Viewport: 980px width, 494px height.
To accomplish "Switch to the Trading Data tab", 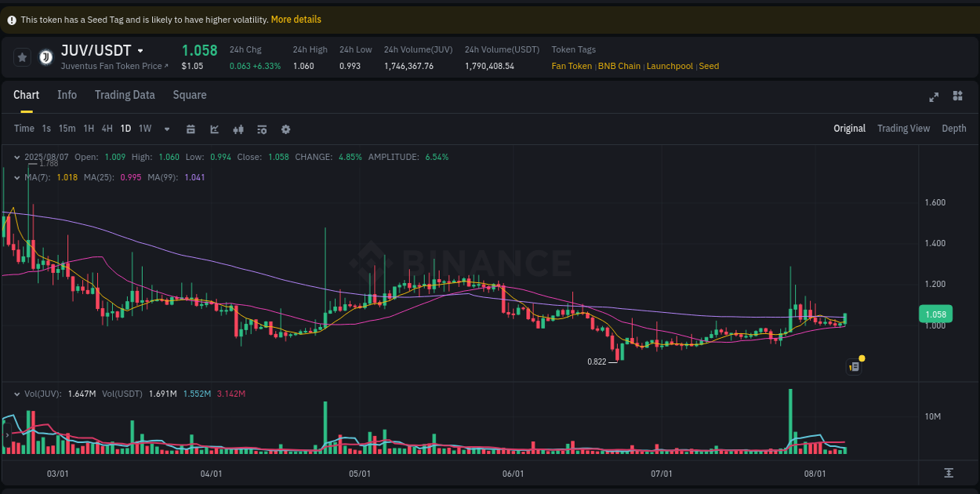I will coord(125,95).
